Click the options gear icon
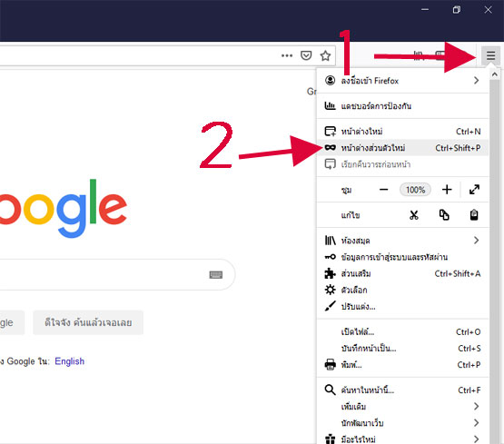Viewport: 504px width, 444px height. tap(331, 290)
